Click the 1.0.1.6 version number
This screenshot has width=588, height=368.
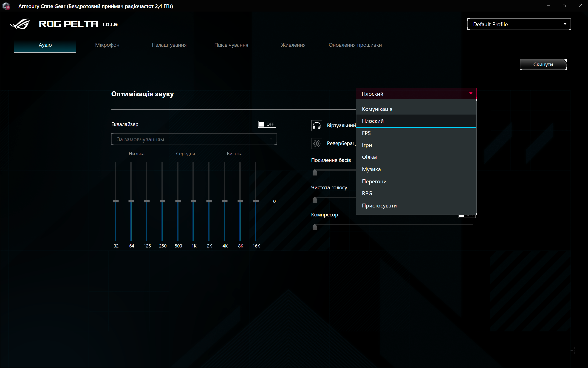[110, 24]
